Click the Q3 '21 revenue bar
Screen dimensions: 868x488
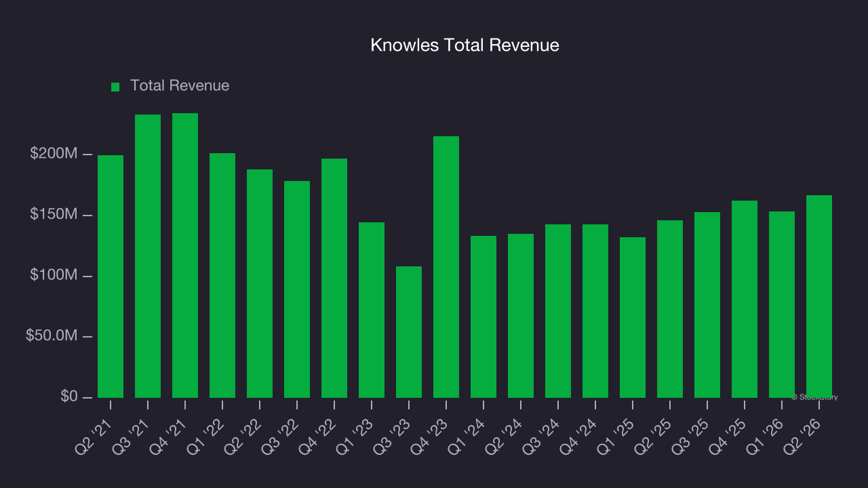pyautogui.click(x=148, y=256)
